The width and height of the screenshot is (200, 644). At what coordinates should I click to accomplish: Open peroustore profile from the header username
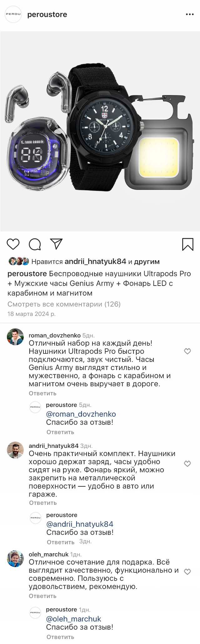[47, 14]
